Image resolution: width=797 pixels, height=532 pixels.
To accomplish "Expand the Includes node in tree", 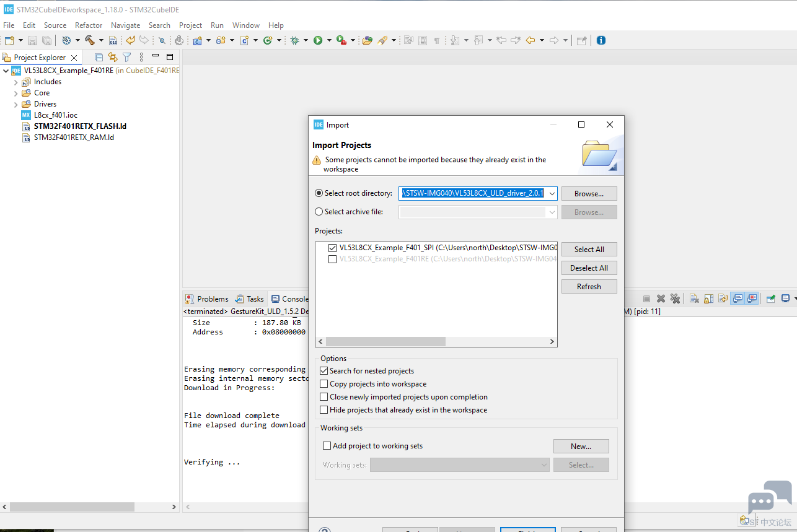I will pos(16,82).
